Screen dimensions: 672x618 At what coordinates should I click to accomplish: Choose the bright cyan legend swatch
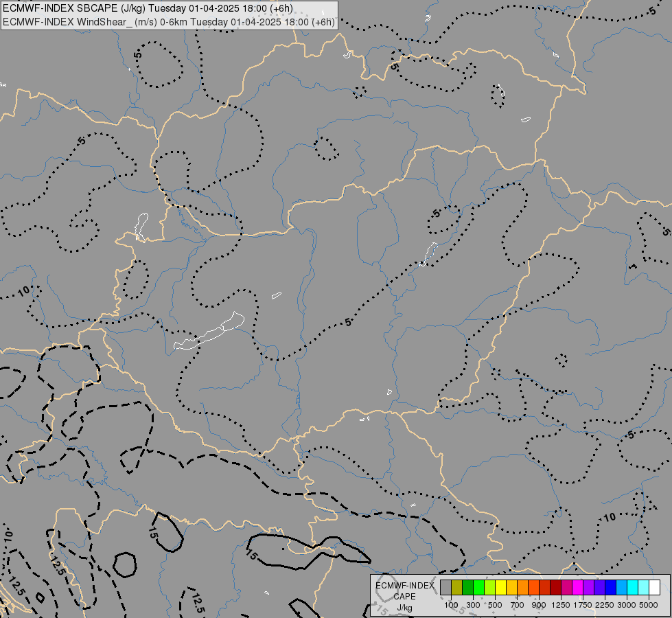(633, 588)
